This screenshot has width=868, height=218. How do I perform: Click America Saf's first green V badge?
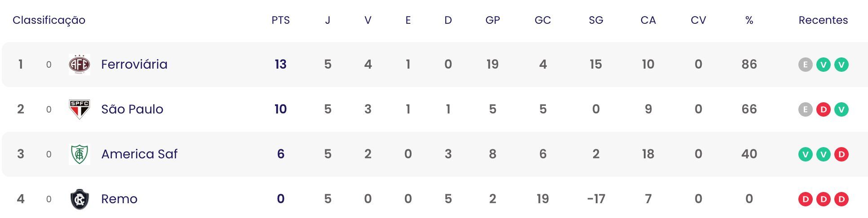click(x=805, y=154)
